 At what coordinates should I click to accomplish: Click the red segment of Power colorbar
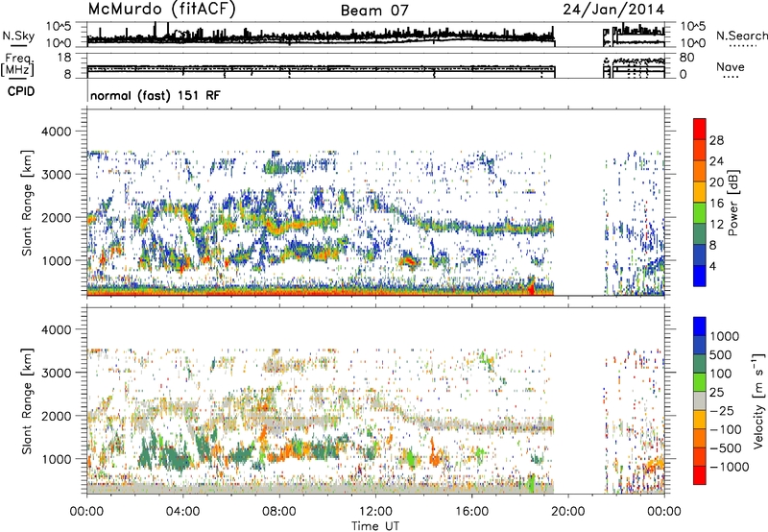(700, 129)
